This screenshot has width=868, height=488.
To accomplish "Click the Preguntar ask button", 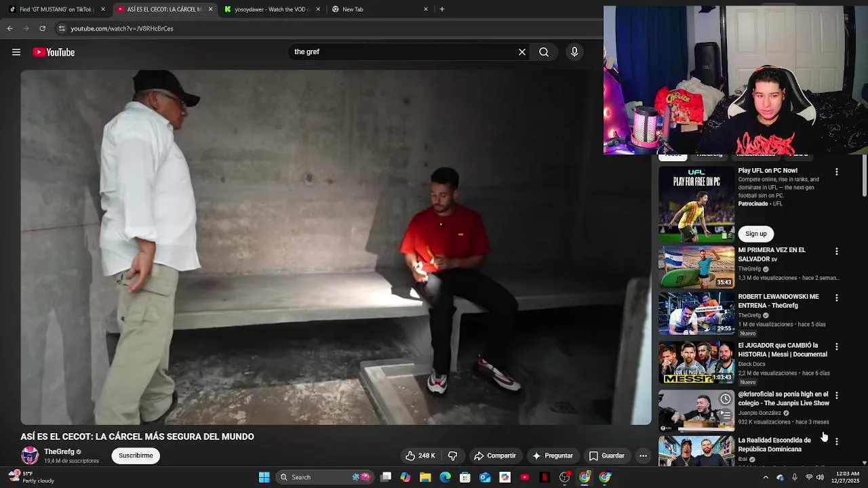I will coord(553,455).
